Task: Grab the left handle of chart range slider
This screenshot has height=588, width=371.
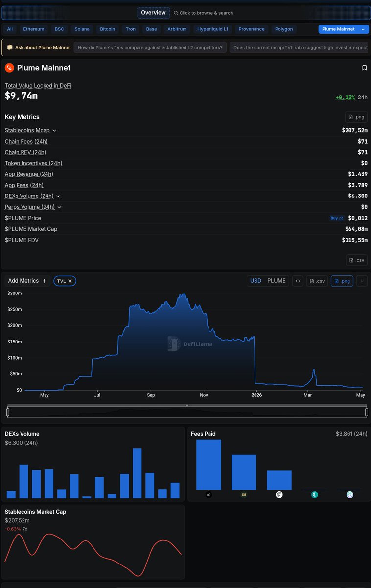Action: [x=7, y=412]
